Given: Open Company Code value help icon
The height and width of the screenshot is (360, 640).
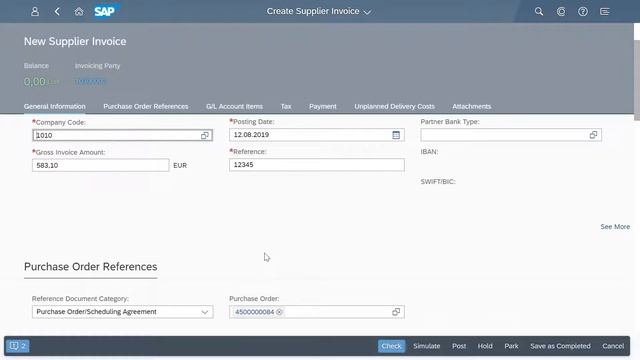Looking at the screenshot, I should pyautogui.click(x=204, y=136).
